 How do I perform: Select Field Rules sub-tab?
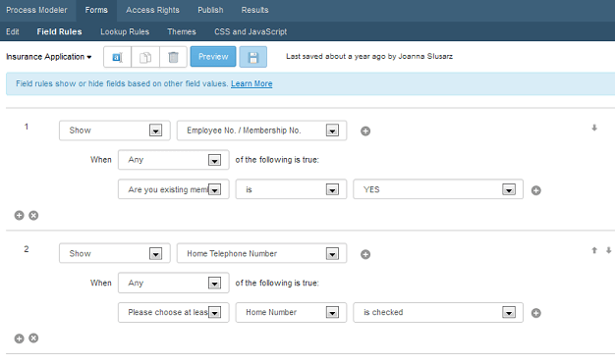[59, 31]
